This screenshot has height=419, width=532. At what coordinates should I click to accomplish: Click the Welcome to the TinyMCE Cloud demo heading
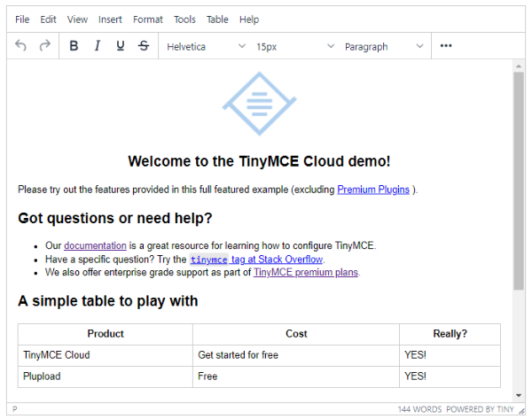tap(259, 161)
